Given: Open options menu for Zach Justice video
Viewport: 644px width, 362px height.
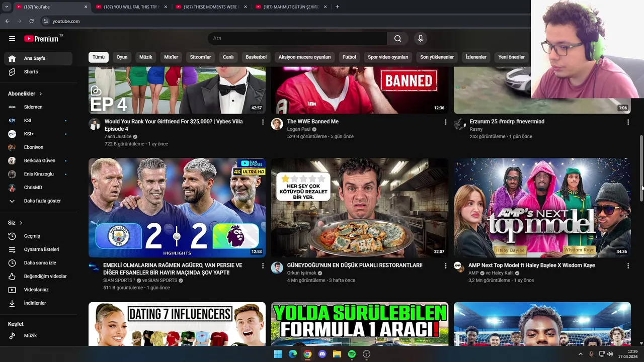Looking at the screenshot, I should pyautogui.click(x=263, y=122).
